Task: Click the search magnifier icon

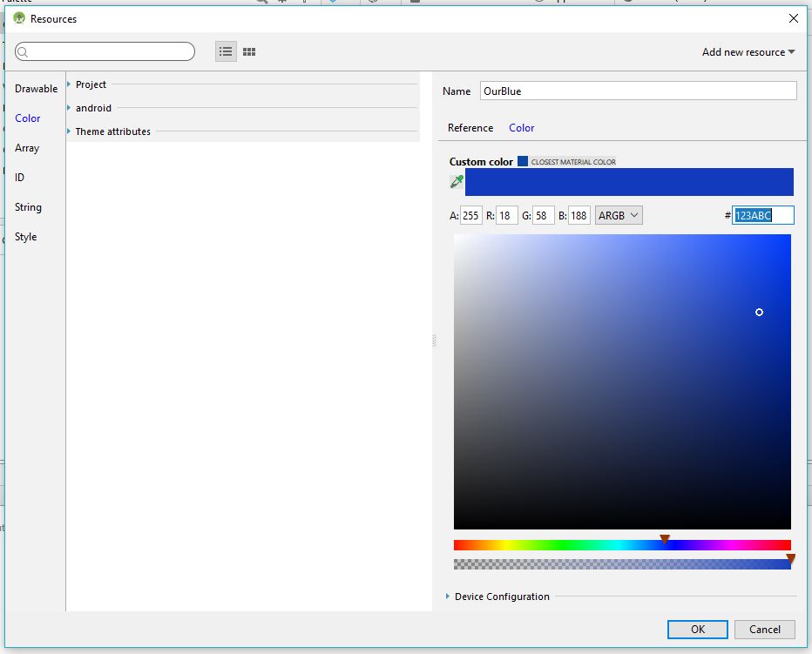Action: coord(23,51)
